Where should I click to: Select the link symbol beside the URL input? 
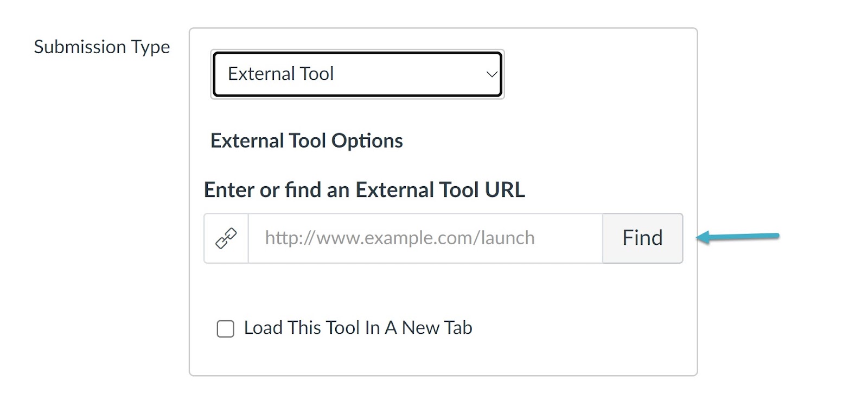(226, 238)
